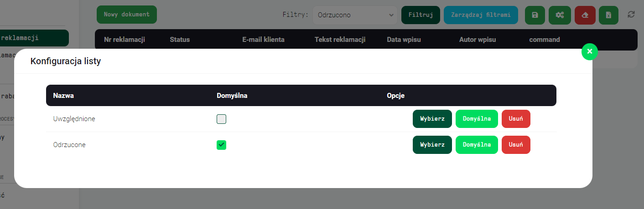Click the Filtruj button
The height and width of the screenshot is (209, 644).
(x=421, y=15)
